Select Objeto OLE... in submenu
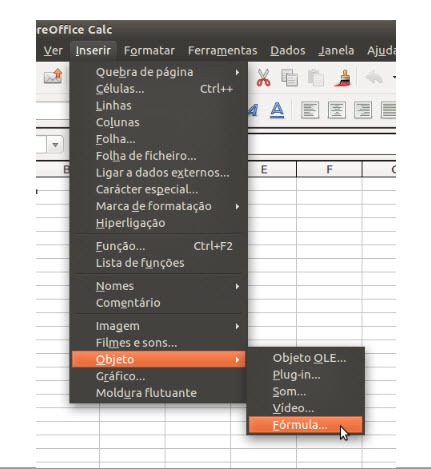 [x=305, y=358]
